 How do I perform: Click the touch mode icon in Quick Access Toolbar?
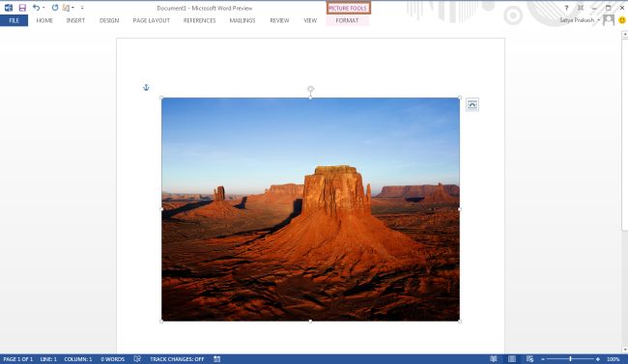[x=67, y=8]
